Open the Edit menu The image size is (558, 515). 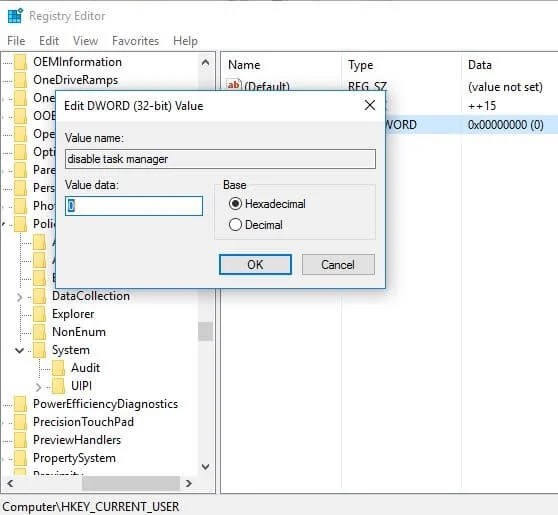coord(49,41)
